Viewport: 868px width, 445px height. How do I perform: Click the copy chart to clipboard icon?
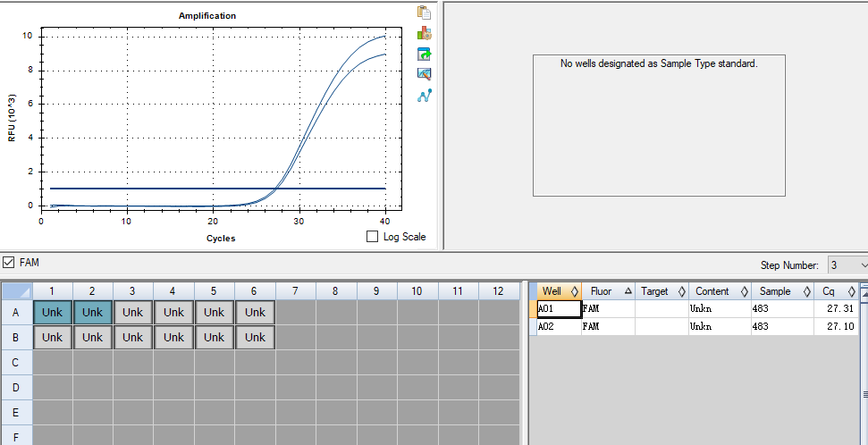pos(424,13)
